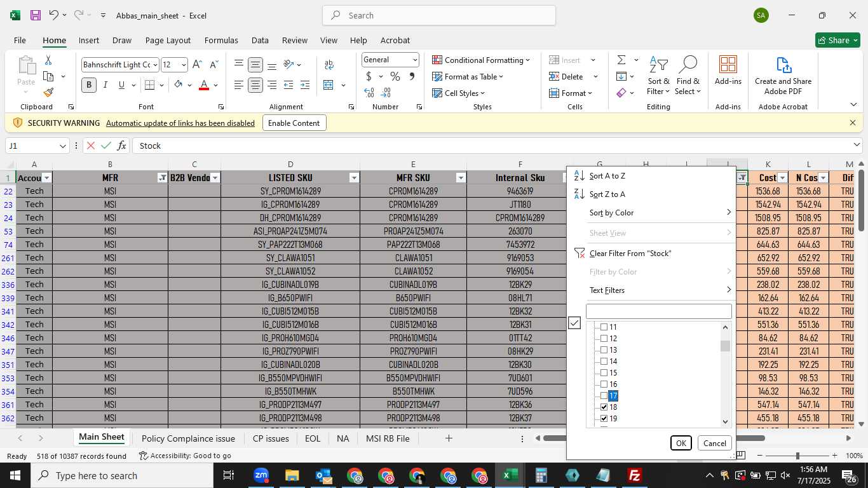Cancel formula entry with X icon

[91, 146]
